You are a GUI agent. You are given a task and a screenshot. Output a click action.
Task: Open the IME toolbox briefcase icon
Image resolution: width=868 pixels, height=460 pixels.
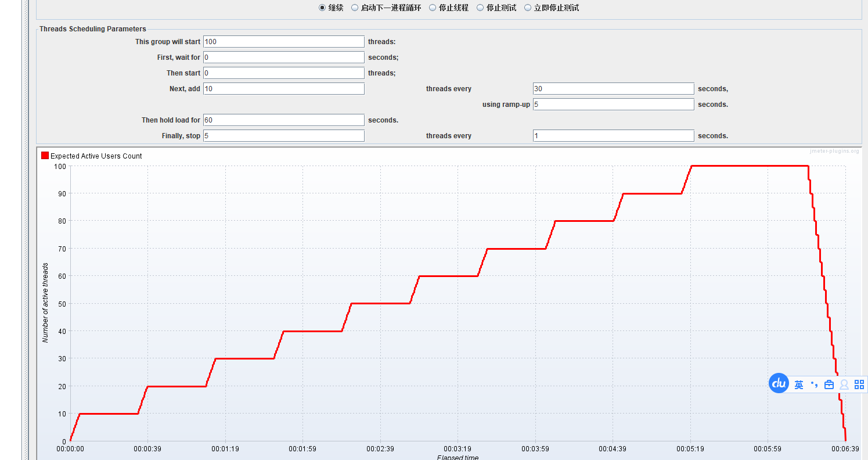tap(829, 384)
